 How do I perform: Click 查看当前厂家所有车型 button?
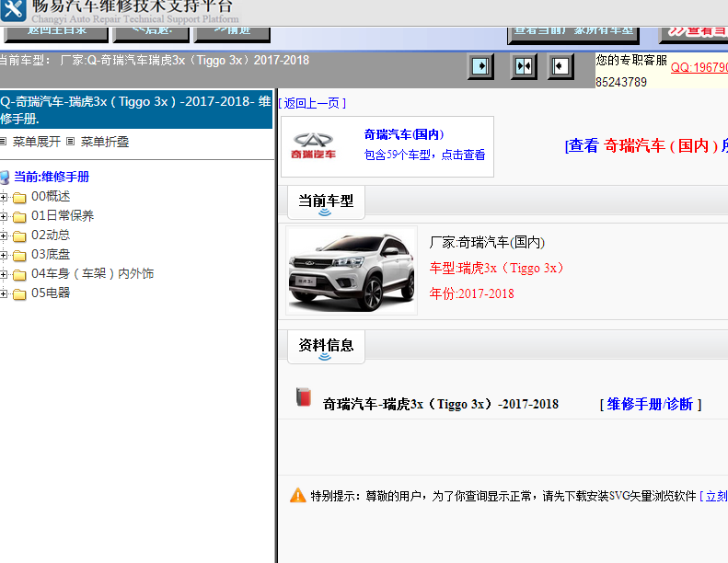click(x=573, y=35)
